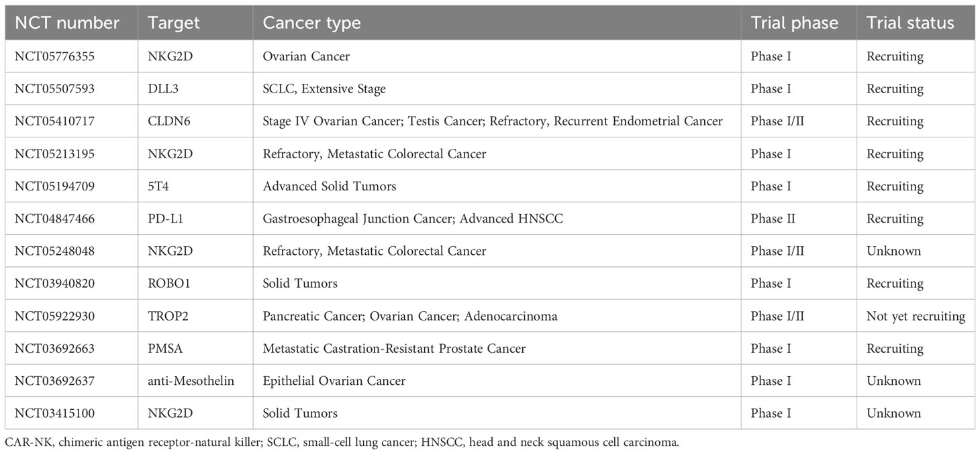
Task: Click the NCT number column header
Action: (66, 23)
